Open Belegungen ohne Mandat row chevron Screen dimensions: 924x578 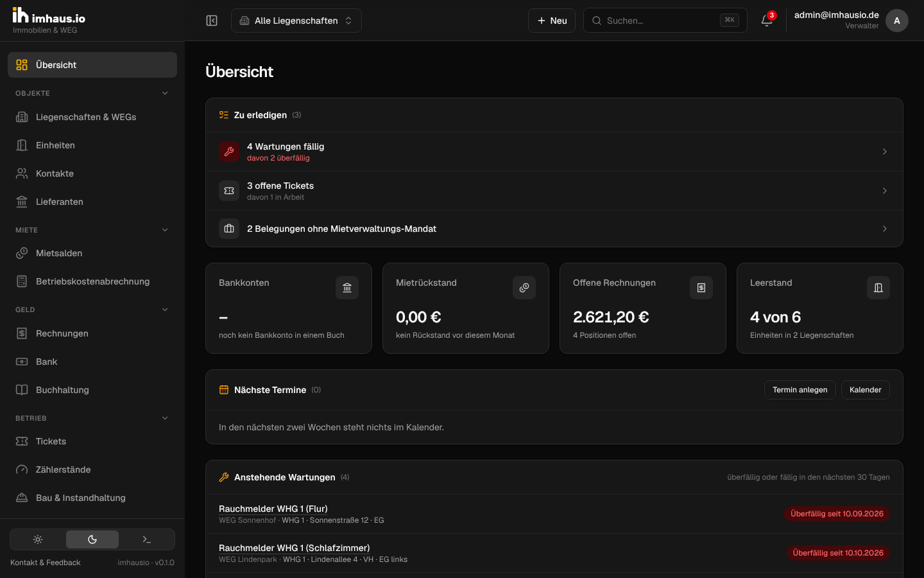pyautogui.click(x=885, y=229)
